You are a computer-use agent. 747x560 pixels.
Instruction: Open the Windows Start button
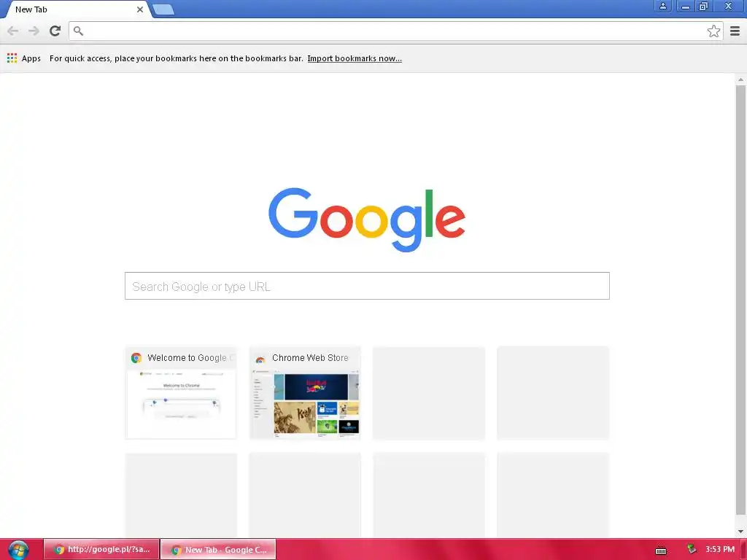point(18,550)
